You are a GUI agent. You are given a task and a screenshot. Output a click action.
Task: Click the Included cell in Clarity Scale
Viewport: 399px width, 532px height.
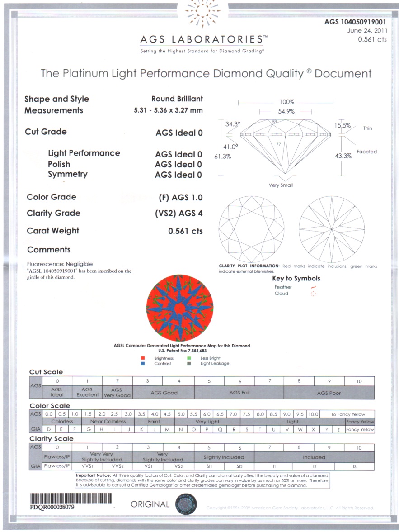point(314,457)
